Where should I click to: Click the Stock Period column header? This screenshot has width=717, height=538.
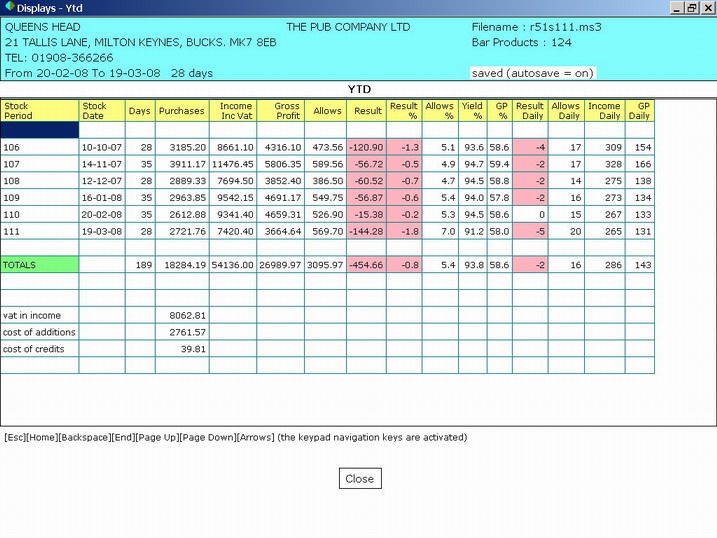pos(40,110)
